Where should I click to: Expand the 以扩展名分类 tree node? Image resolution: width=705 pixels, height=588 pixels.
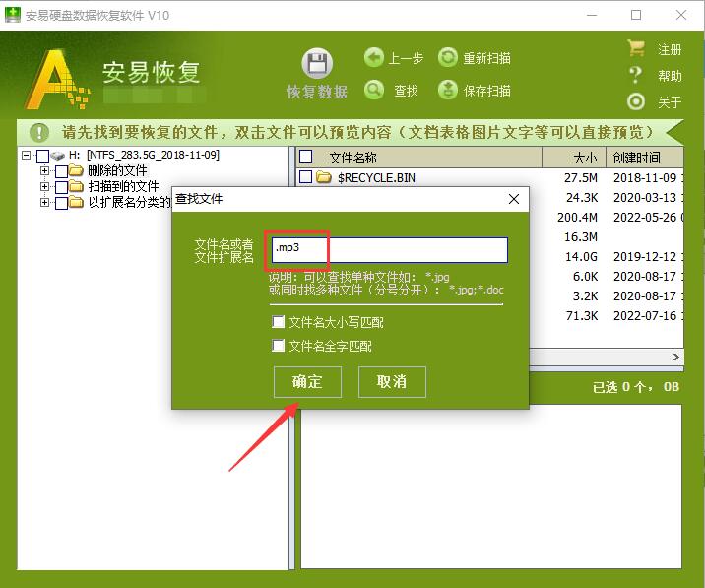pyautogui.click(x=44, y=202)
